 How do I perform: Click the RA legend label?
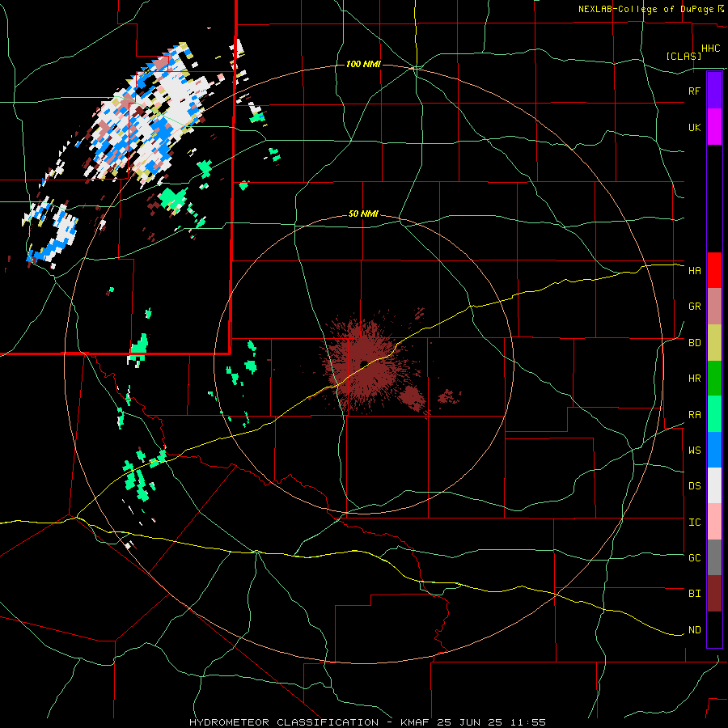coord(695,415)
